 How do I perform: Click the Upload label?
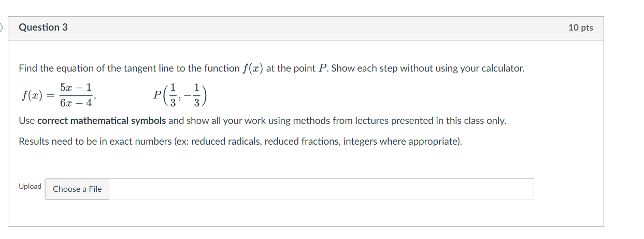click(x=30, y=186)
